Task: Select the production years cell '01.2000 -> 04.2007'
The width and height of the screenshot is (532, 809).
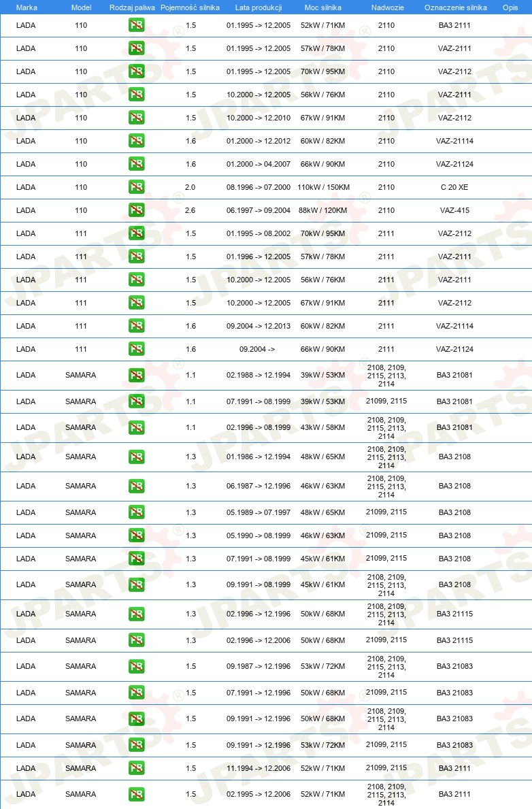Action: click(x=259, y=164)
